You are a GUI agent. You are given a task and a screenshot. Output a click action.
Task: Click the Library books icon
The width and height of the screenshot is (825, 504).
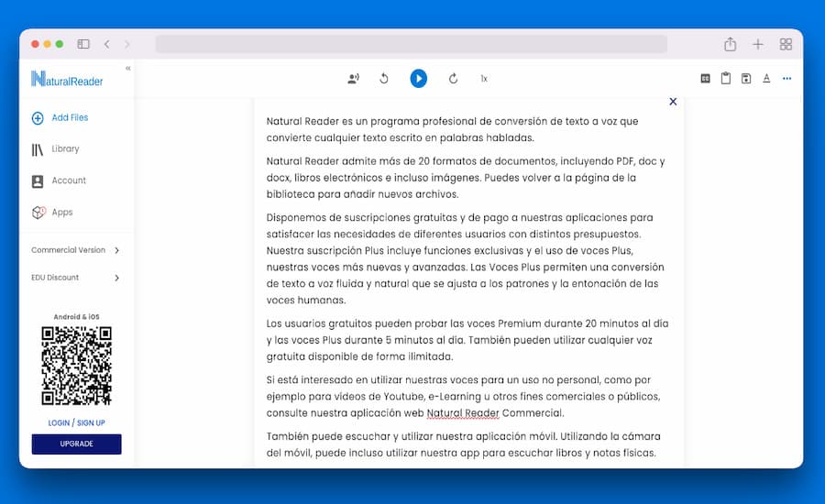click(x=38, y=150)
